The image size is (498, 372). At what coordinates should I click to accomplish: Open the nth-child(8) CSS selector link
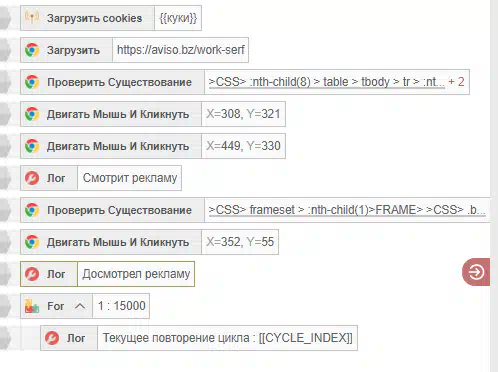[x=327, y=82]
